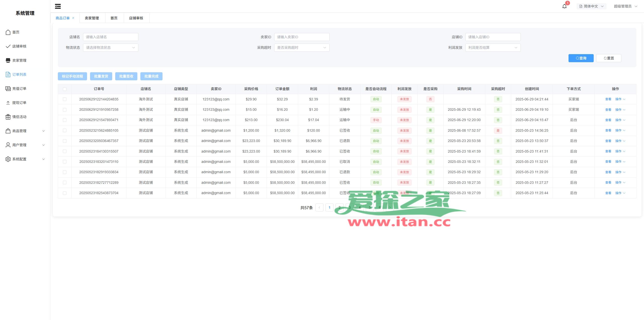Click the 手动 tag in order 20250629121547893471

[x=376, y=120]
